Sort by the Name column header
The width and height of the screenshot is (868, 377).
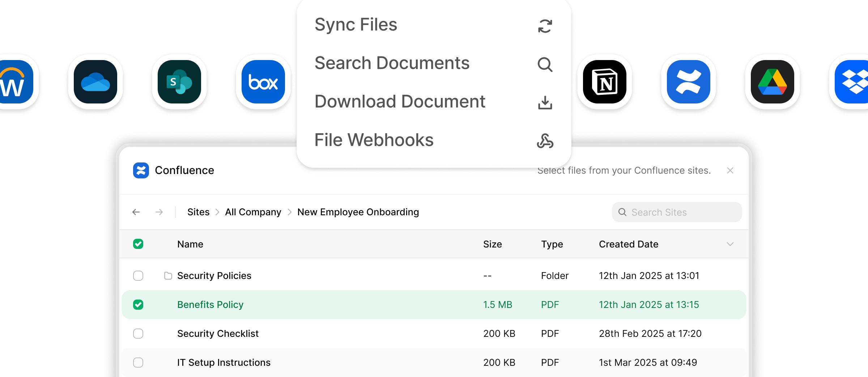pos(190,244)
